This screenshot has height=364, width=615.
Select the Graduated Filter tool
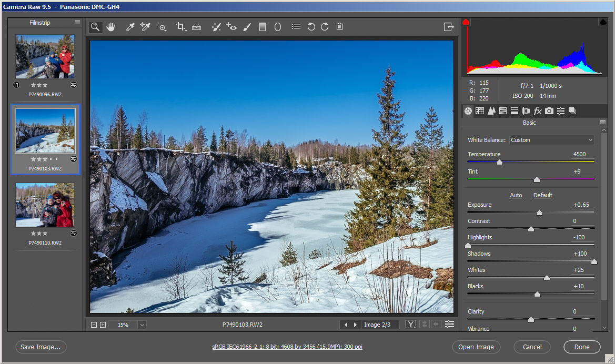point(263,27)
